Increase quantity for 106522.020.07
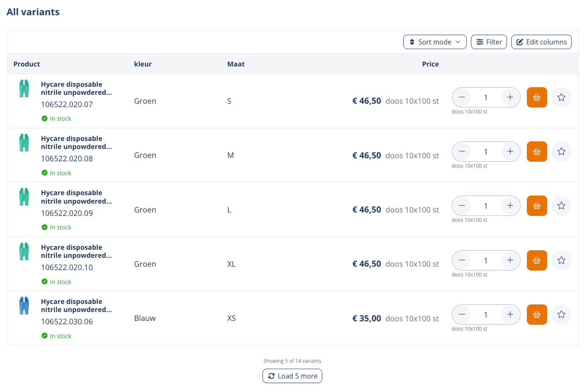Viewport: 587px width, 392px height. click(x=510, y=97)
